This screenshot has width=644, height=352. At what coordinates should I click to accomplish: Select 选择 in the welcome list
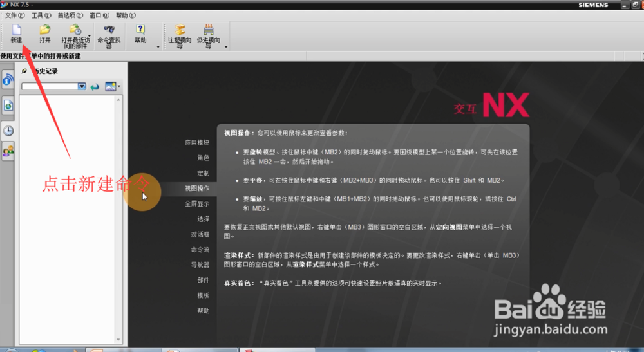(204, 219)
